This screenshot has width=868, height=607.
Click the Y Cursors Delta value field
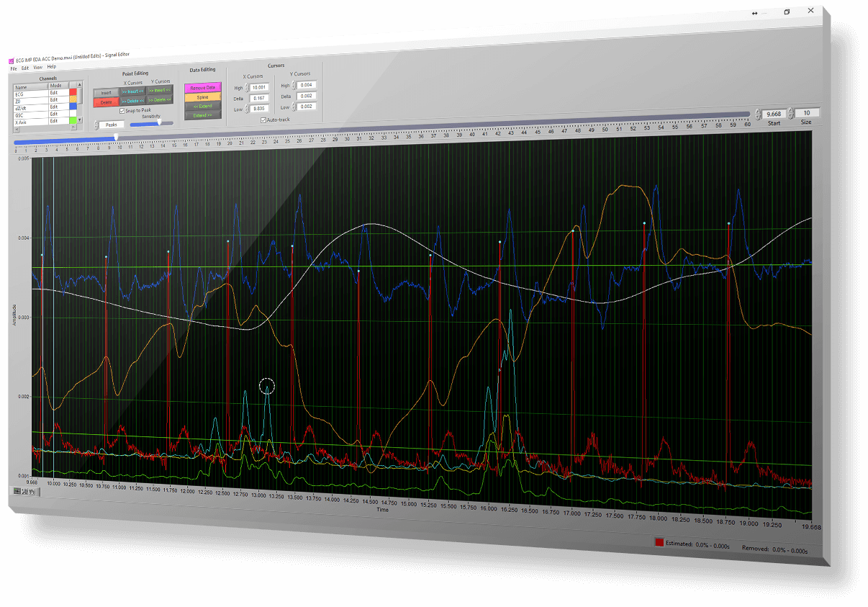pos(307,96)
